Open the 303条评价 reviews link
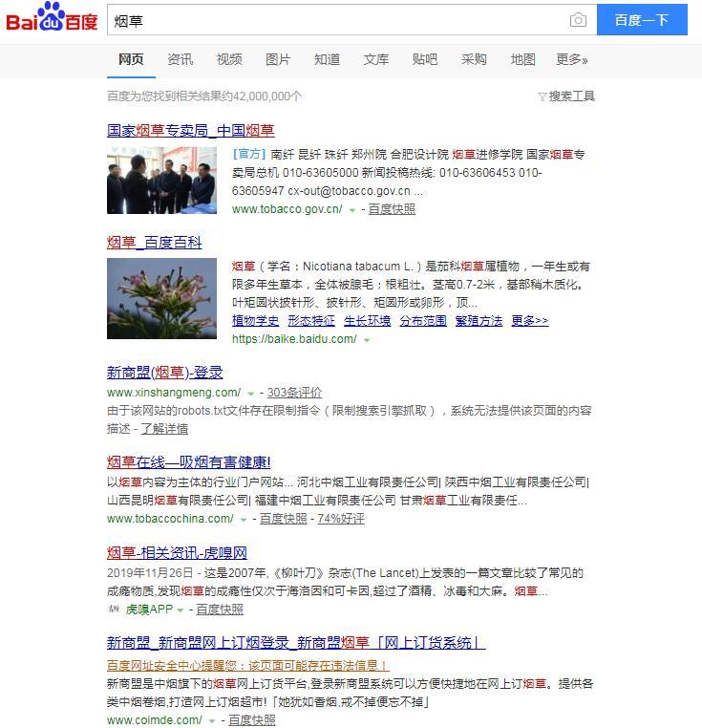Viewport: 702px width, 728px height. (x=294, y=393)
